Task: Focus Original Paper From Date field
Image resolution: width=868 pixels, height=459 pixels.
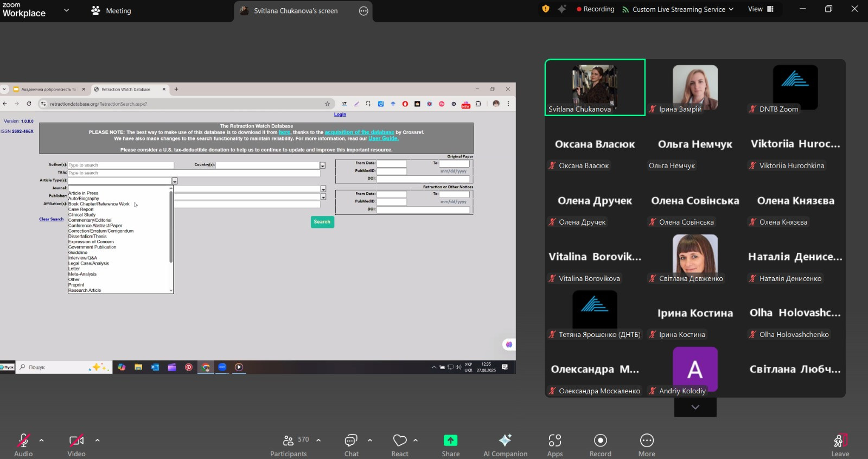Action: pyautogui.click(x=392, y=163)
